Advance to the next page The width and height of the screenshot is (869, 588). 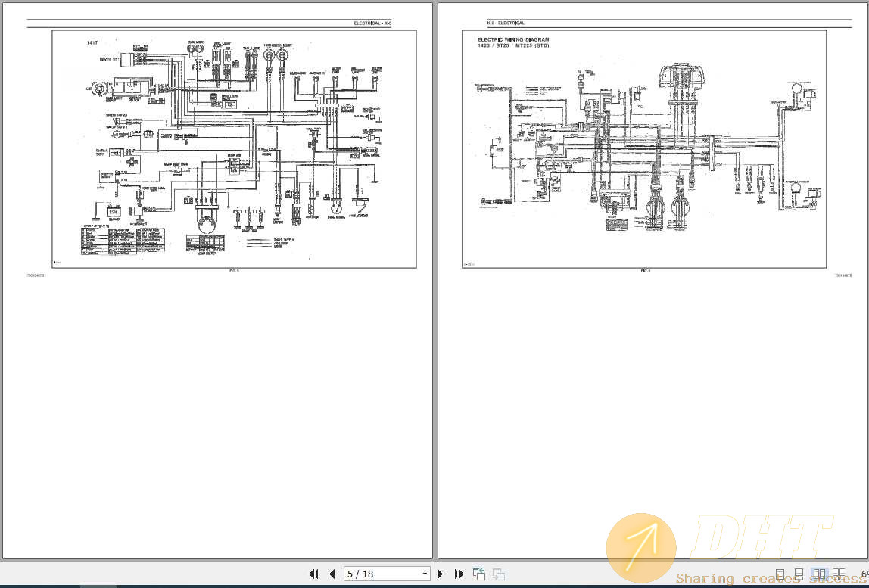pos(441,574)
